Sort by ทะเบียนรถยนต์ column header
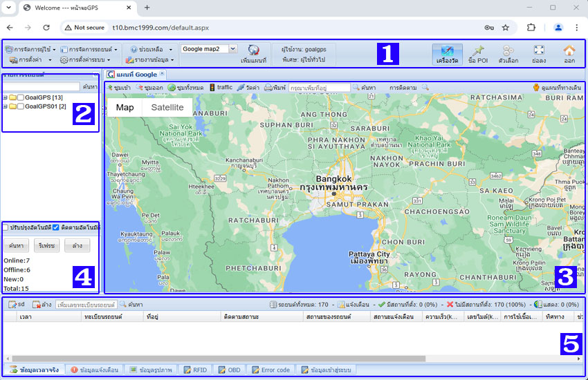This screenshot has width=588, height=380. pos(113,316)
